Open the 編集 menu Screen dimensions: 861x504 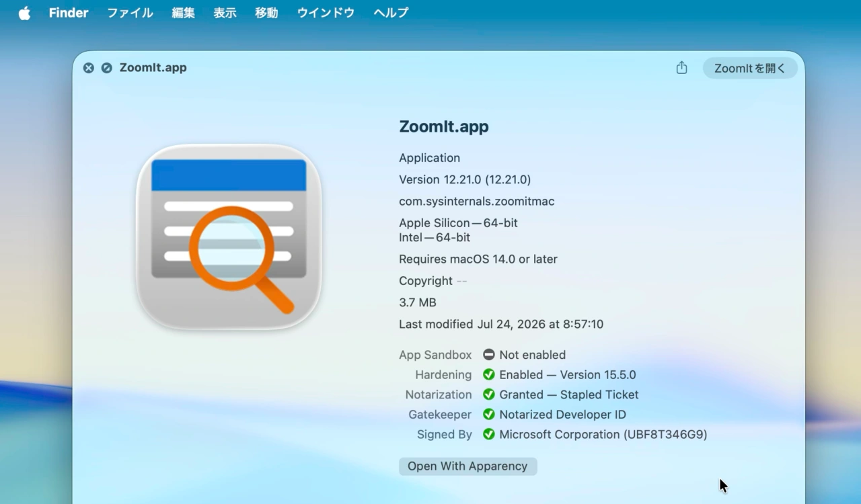click(183, 13)
